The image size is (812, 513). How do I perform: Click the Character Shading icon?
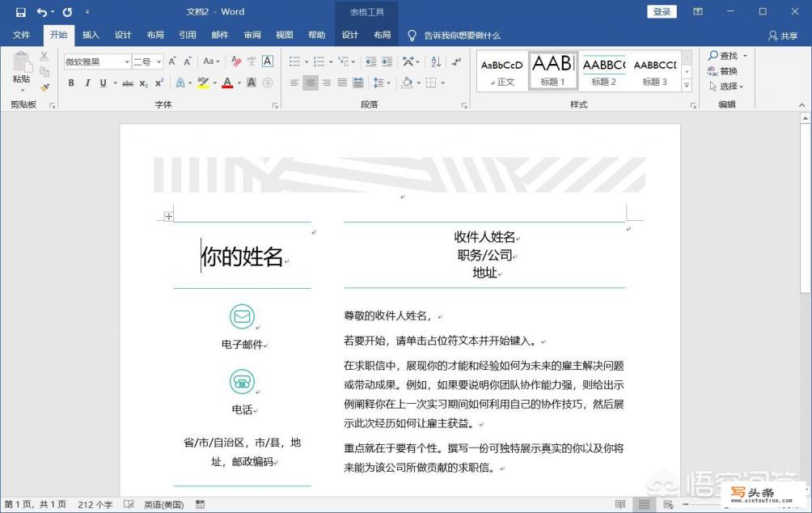[x=252, y=83]
